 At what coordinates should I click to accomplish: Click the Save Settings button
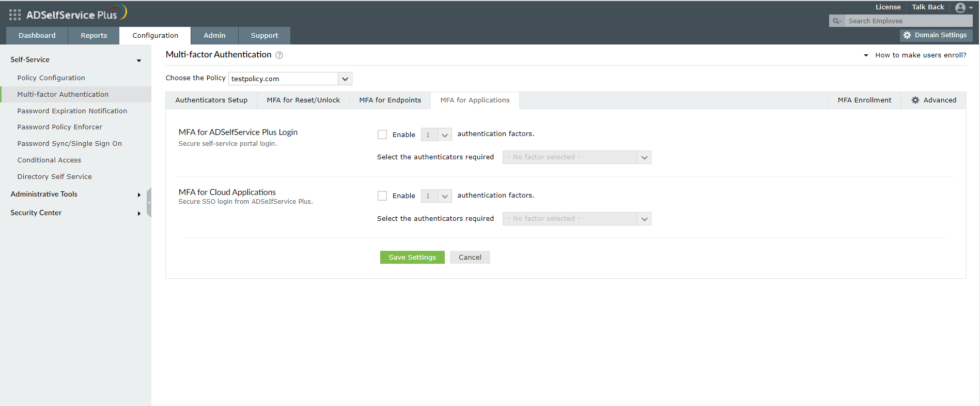pyautogui.click(x=412, y=258)
